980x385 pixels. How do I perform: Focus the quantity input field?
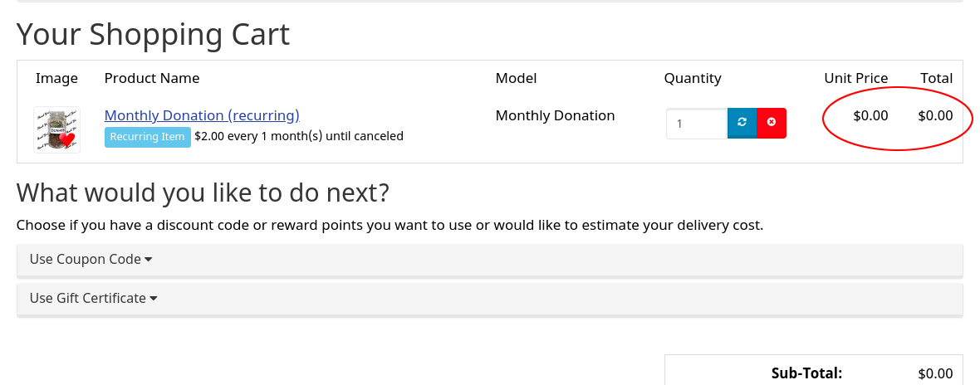click(697, 124)
